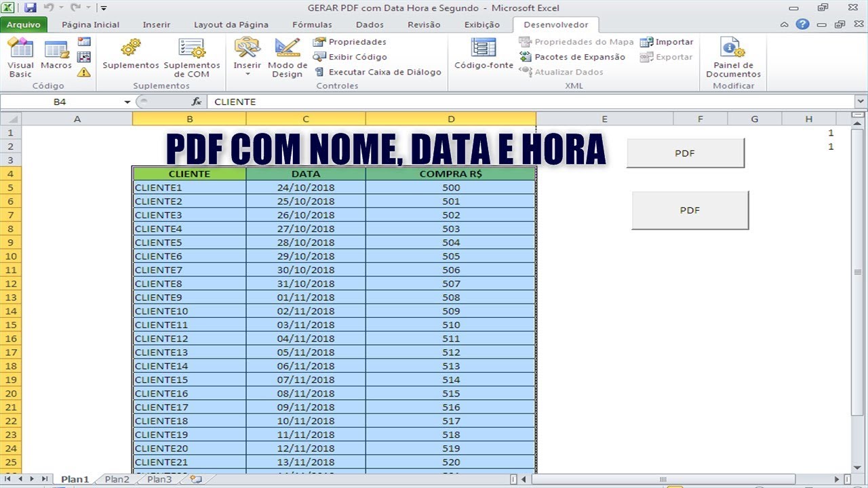Click Exportar XML button
The width and height of the screenshot is (868, 488).
[x=666, y=57]
